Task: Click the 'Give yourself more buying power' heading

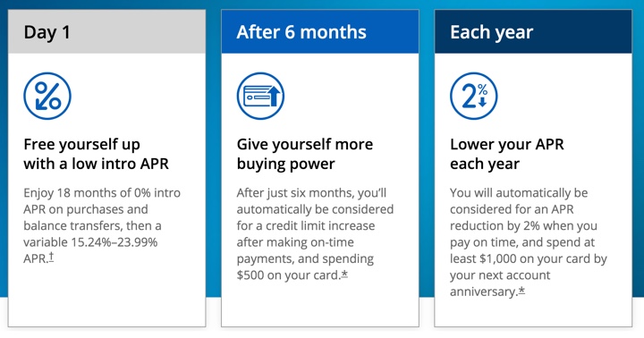Action: pyautogui.click(x=305, y=154)
